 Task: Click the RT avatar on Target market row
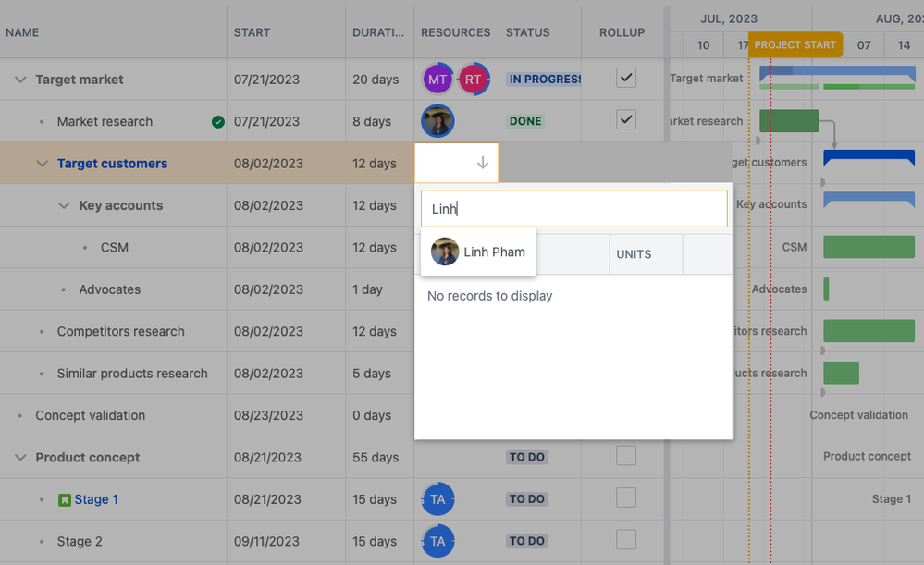pos(474,79)
